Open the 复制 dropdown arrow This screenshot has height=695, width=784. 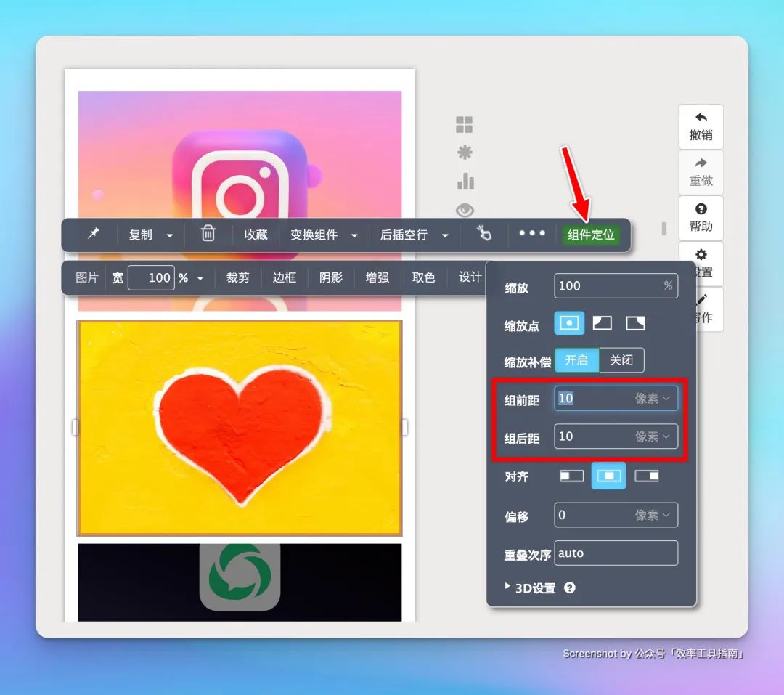[170, 235]
